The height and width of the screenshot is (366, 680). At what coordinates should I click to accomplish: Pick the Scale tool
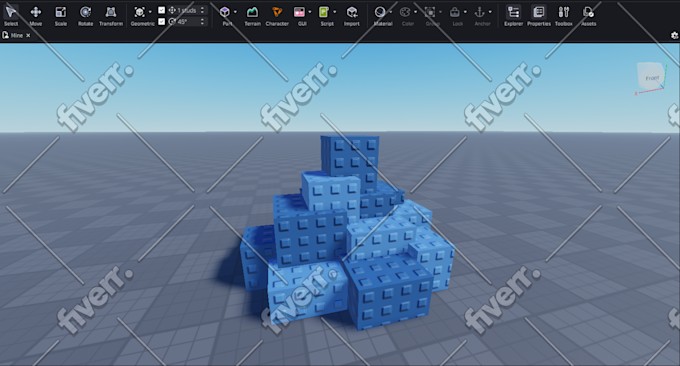61,16
